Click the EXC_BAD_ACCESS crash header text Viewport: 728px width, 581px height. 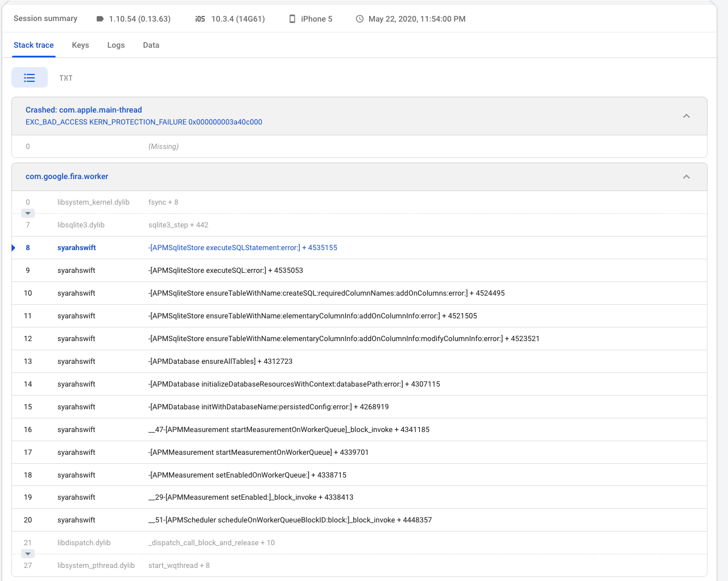(144, 122)
